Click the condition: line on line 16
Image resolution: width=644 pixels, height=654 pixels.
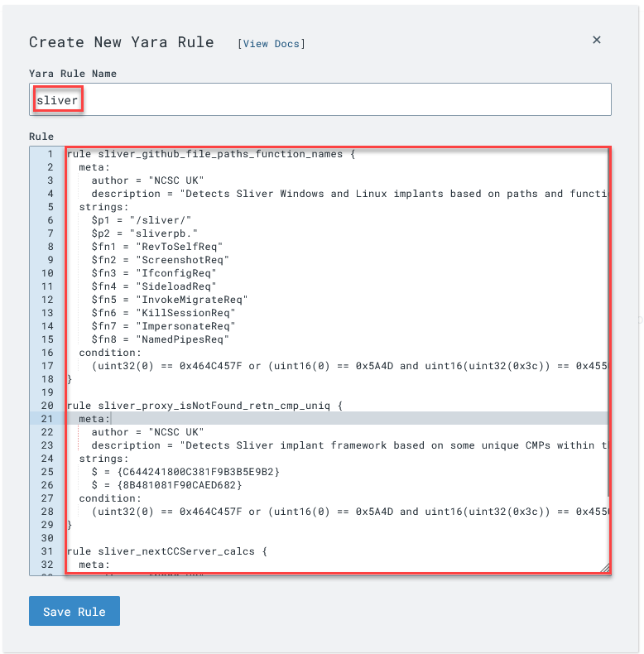tap(110, 353)
